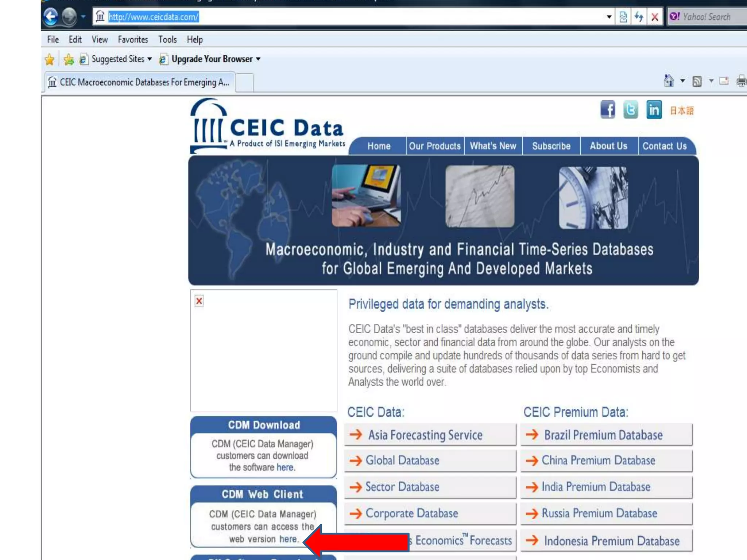Select the Our Products navigation tab
Viewport: 747px width, 560px height.
pos(435,146)
